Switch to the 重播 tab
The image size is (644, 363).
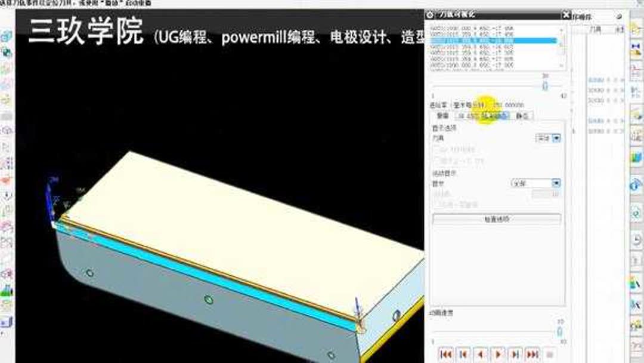[x=442, y=116]
